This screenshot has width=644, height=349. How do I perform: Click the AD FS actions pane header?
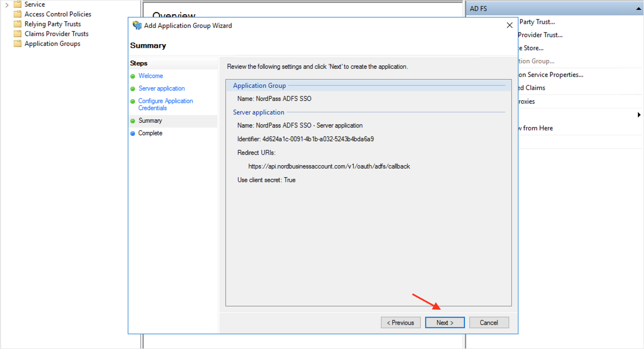point(554,9)
